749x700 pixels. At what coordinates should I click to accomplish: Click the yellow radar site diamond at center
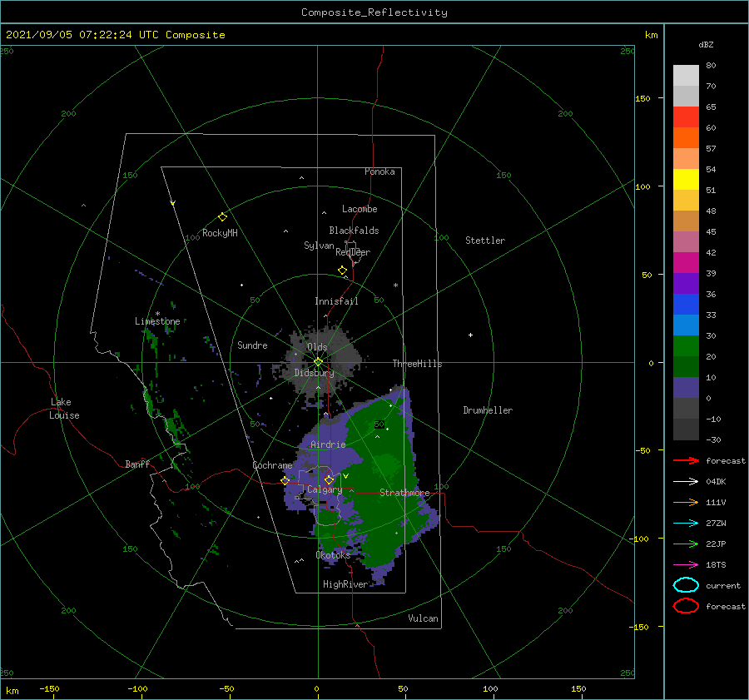[318, 362]
